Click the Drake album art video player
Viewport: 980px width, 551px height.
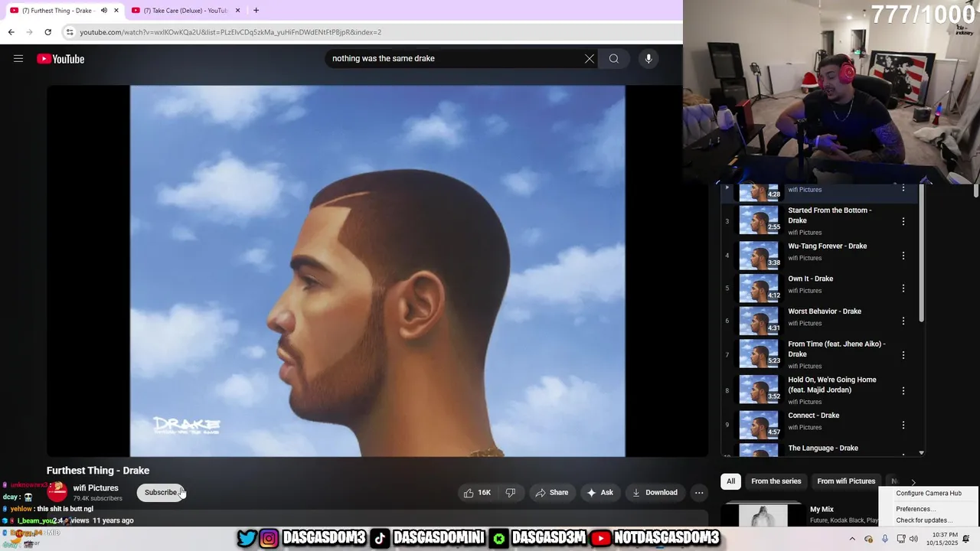[x=377, y=271]
